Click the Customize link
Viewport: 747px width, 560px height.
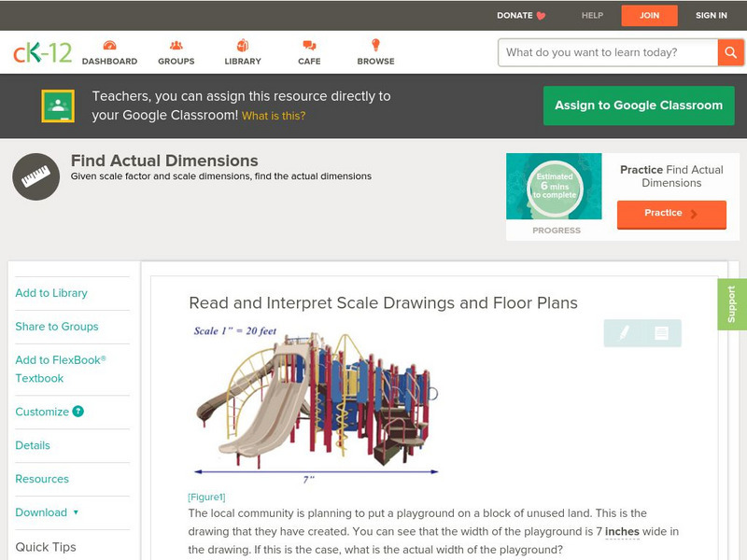42,412
